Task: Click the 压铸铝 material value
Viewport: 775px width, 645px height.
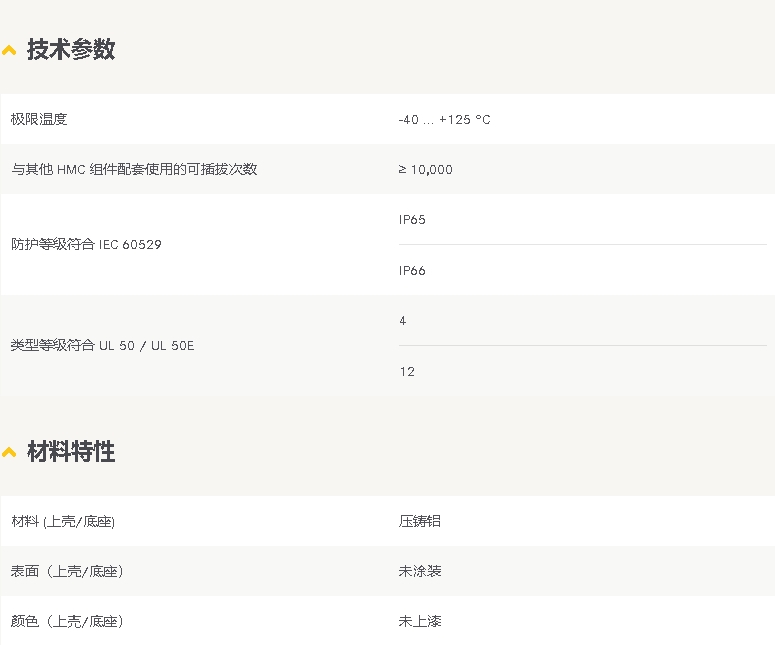Action: point(420,521)
